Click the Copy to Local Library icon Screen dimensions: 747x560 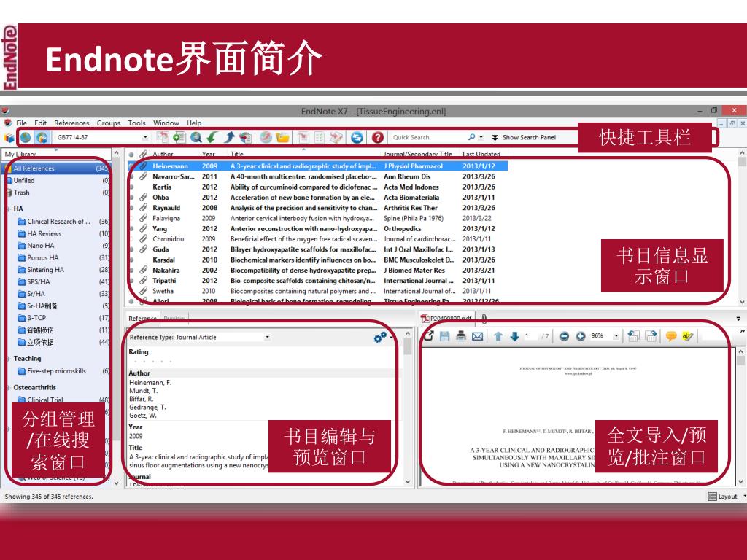tap(163, 138)
